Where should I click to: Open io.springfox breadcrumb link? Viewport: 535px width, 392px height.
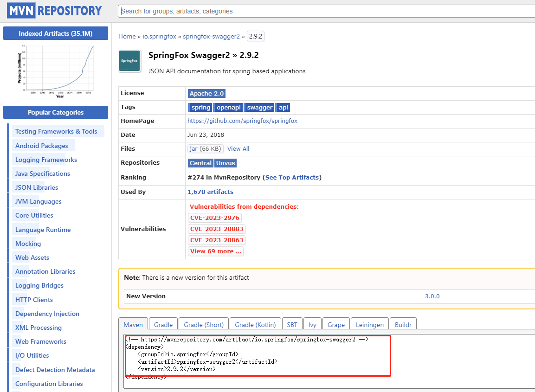coord(159,36)
